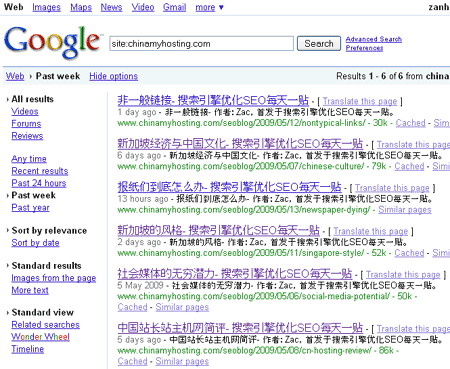
Task: Expand the 'more' dropdown menu
Action: click(209, 7)
